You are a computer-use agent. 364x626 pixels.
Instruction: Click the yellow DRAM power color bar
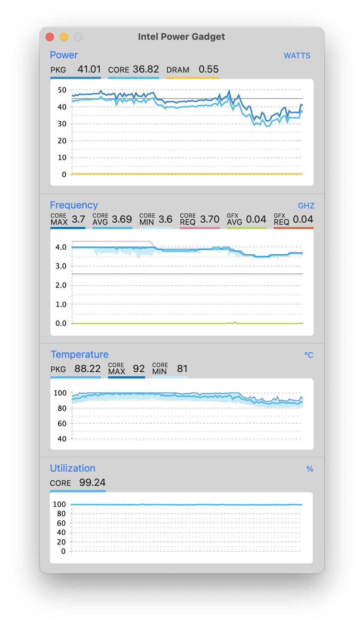192,78
